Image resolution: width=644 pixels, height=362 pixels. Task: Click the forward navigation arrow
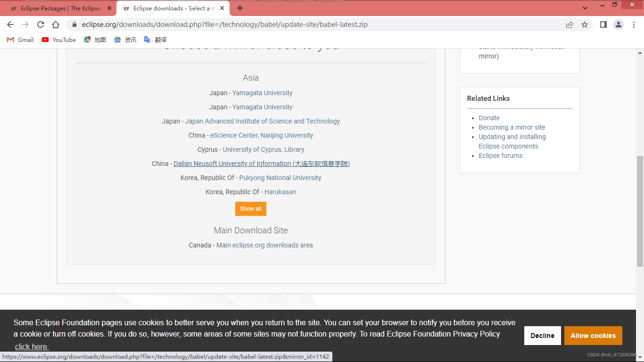coord(25,25)
